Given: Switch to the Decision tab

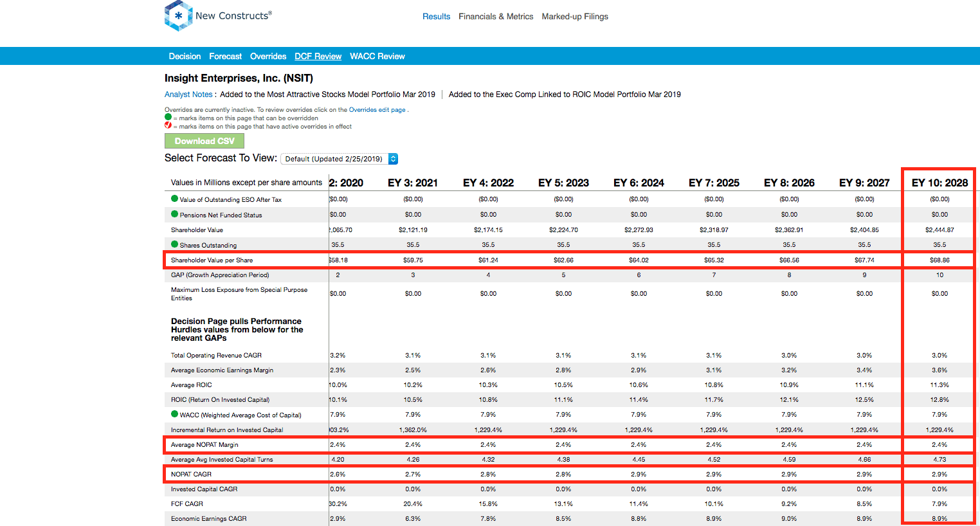Looking at the screenshot, I should [185, 57].
